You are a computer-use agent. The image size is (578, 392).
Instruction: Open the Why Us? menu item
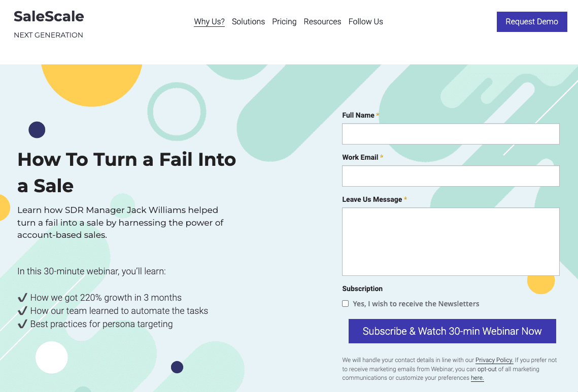click(209, 22)
